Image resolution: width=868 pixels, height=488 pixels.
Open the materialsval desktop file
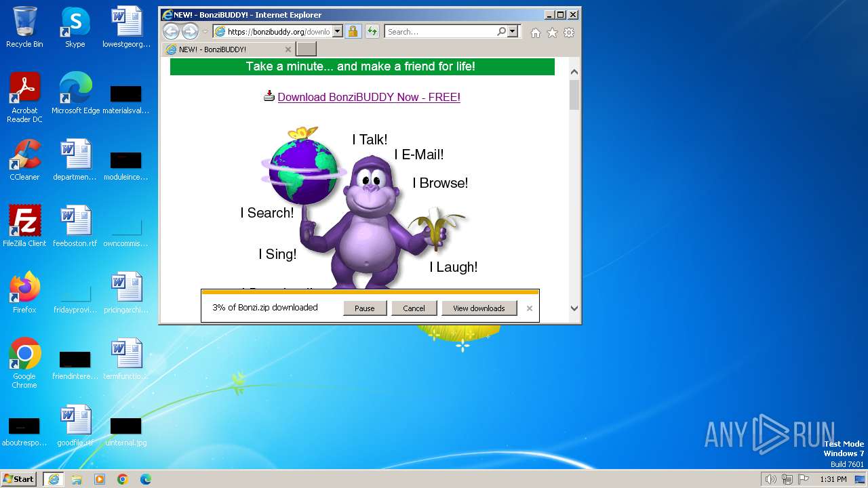(126, 98)
